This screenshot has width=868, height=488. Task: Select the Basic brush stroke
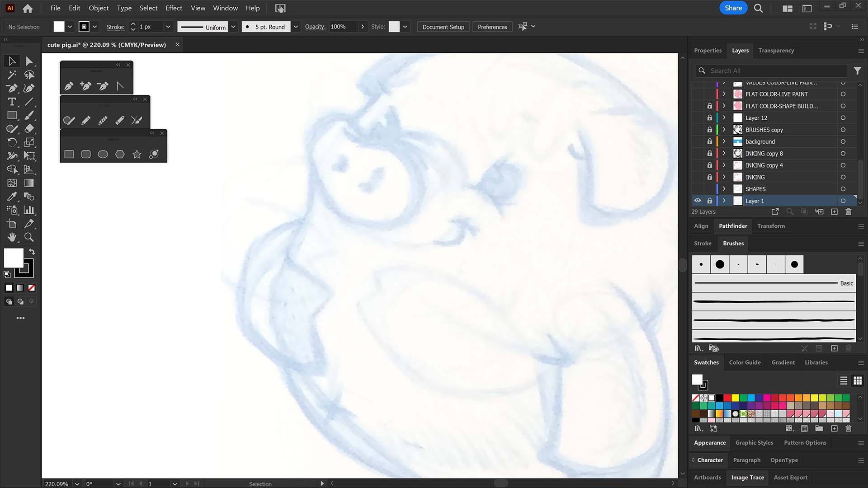pos(774,283)
